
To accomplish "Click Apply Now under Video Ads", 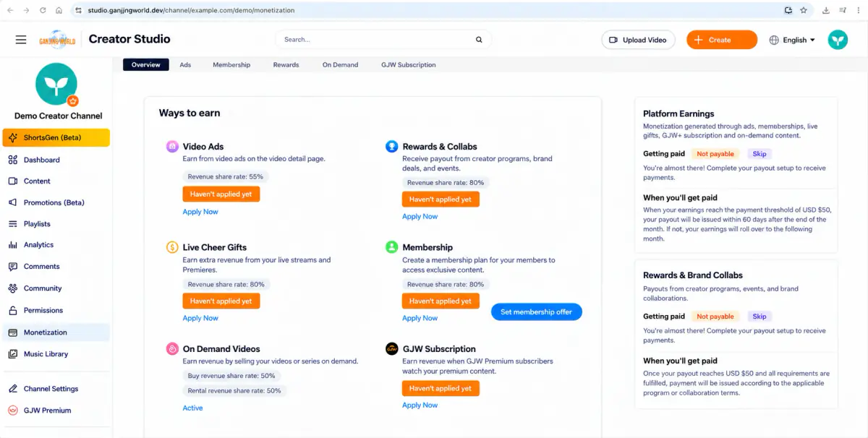I will tap(200, 212).
